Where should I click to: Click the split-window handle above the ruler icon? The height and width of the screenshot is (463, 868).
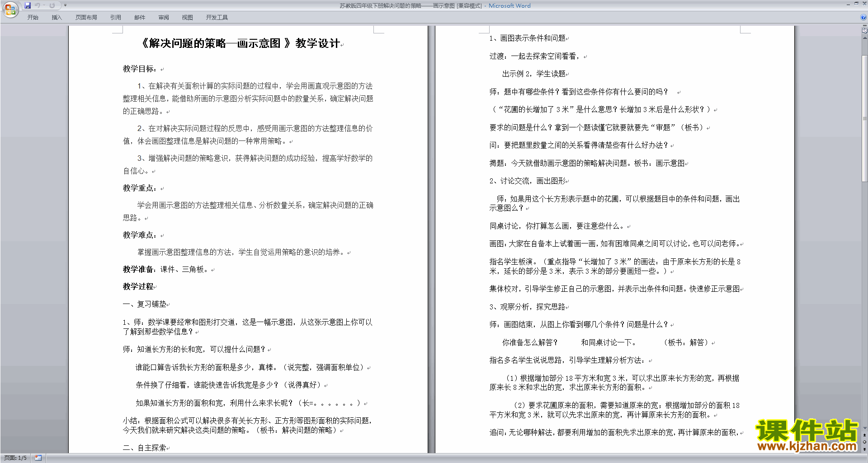click(864, 26)
